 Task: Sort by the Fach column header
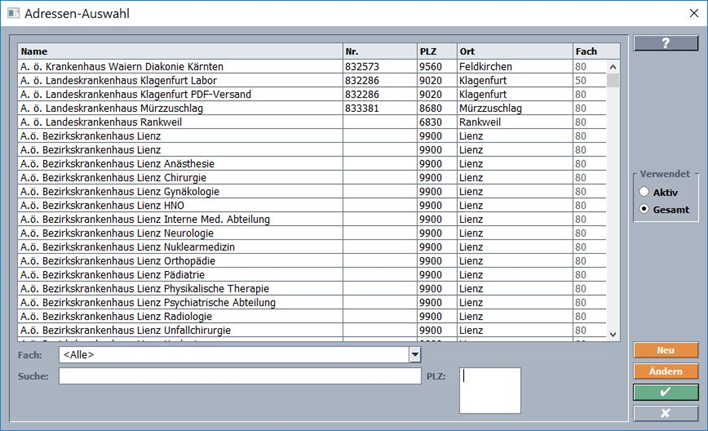596,51
